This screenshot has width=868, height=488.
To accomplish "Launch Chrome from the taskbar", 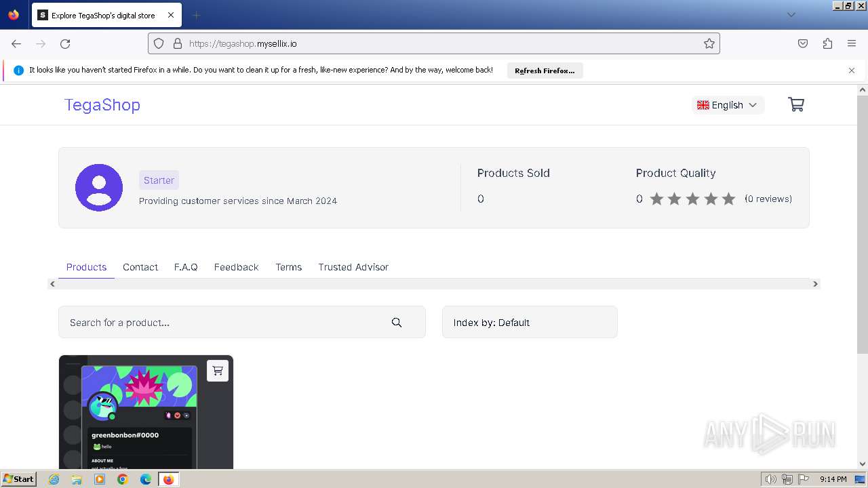I will 122,479.
